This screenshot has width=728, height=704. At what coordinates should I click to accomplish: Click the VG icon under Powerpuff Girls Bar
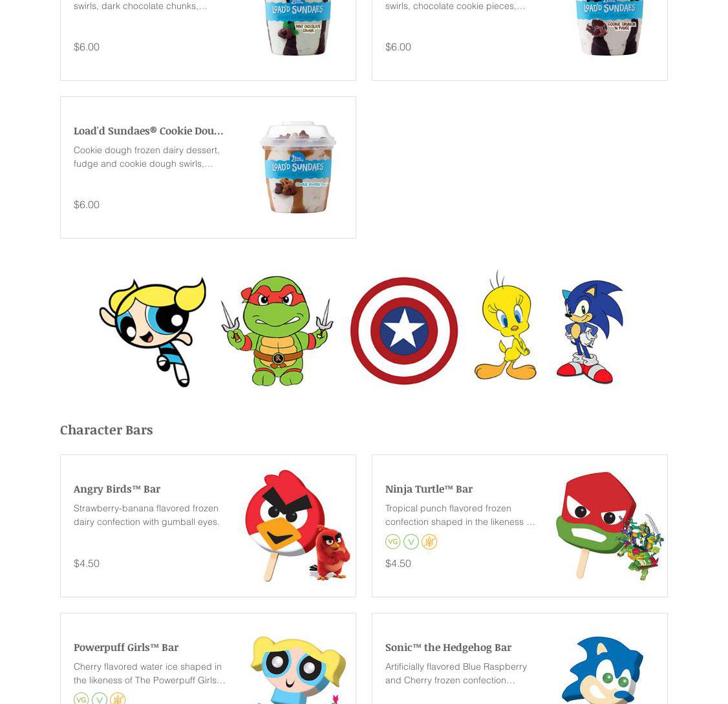click(x=81, y=699)
